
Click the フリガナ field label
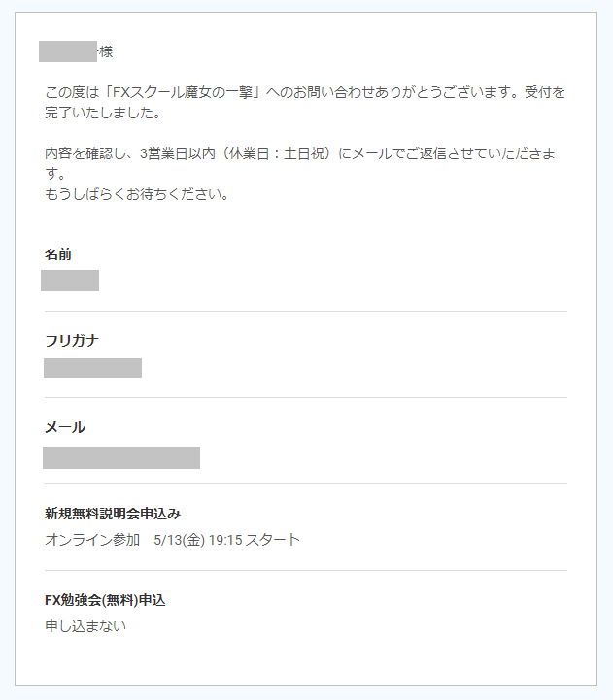[x=72, y=341]
